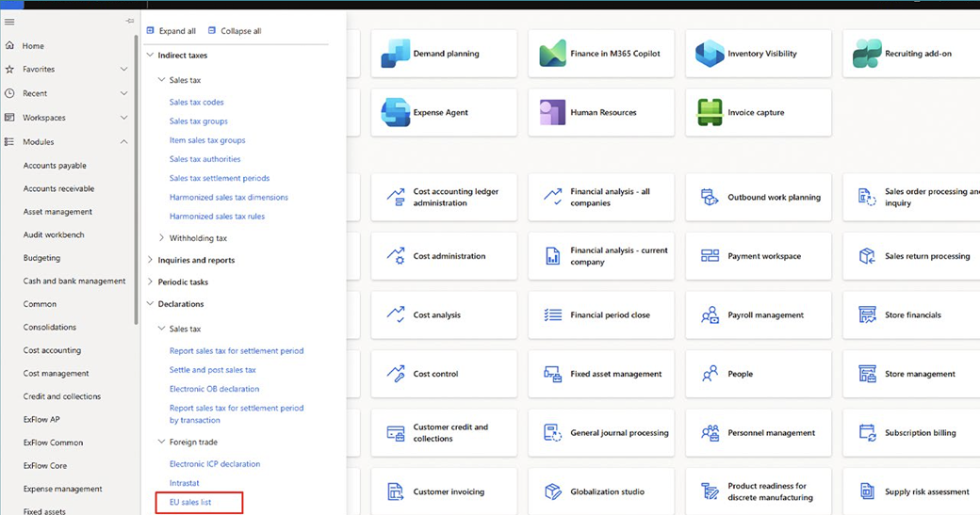Viewport: 980px width, 515px height.
Task: Click the Subscription billing icon
Action: pos(867,433)
